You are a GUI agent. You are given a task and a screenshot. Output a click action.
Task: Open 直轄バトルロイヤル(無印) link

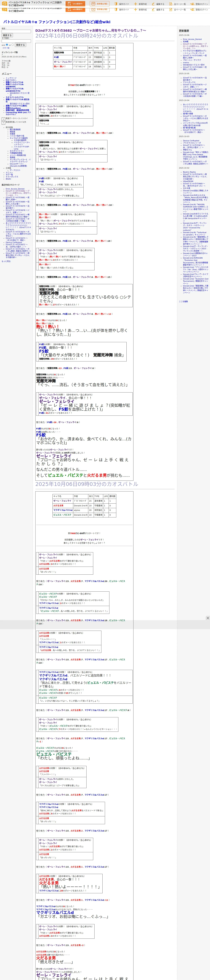[16, 106]
